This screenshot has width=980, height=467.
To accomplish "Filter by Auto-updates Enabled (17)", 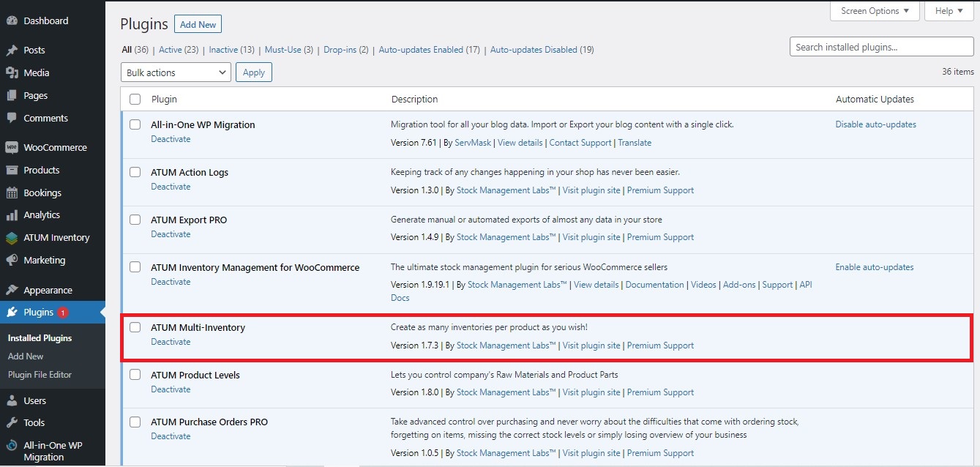I will 429,50.
